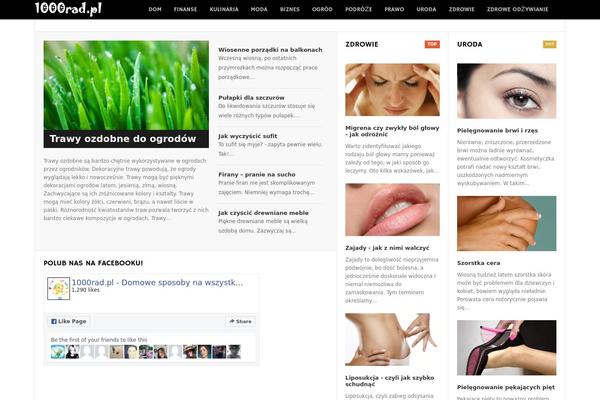
Task: Select MODA in the top navigation
Action: coord(259,9)
